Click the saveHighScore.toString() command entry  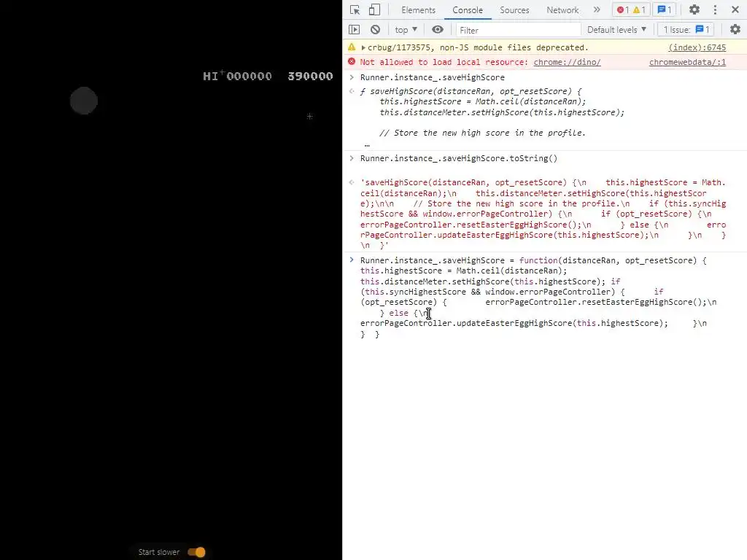(459, 158)
